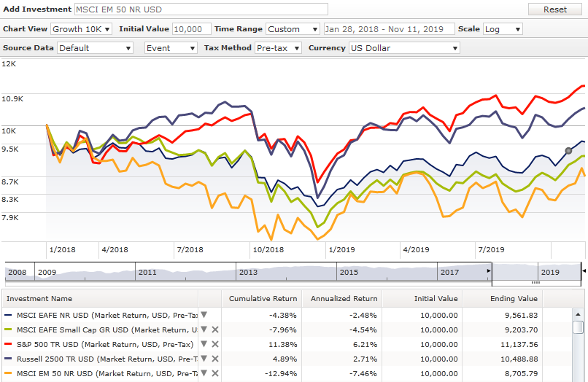Open options triangle for MSCI EM 50 NR USD

click(x=204, y=373)
